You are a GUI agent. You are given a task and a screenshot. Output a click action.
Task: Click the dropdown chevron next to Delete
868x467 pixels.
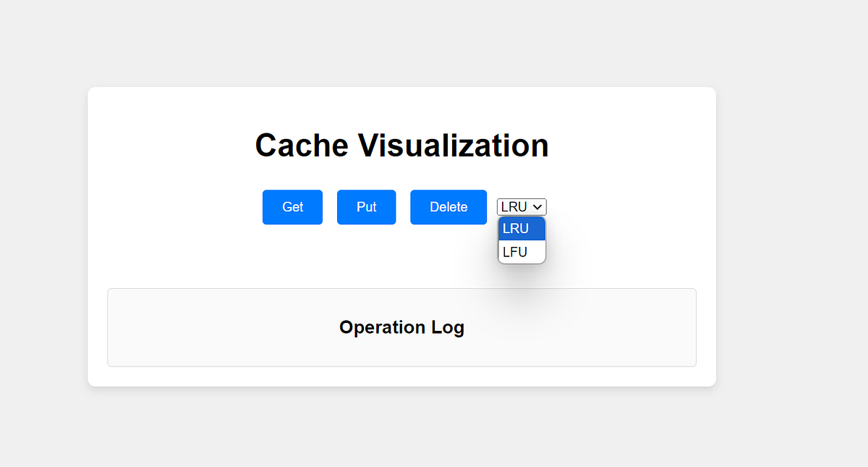click(x=539, y=207)
